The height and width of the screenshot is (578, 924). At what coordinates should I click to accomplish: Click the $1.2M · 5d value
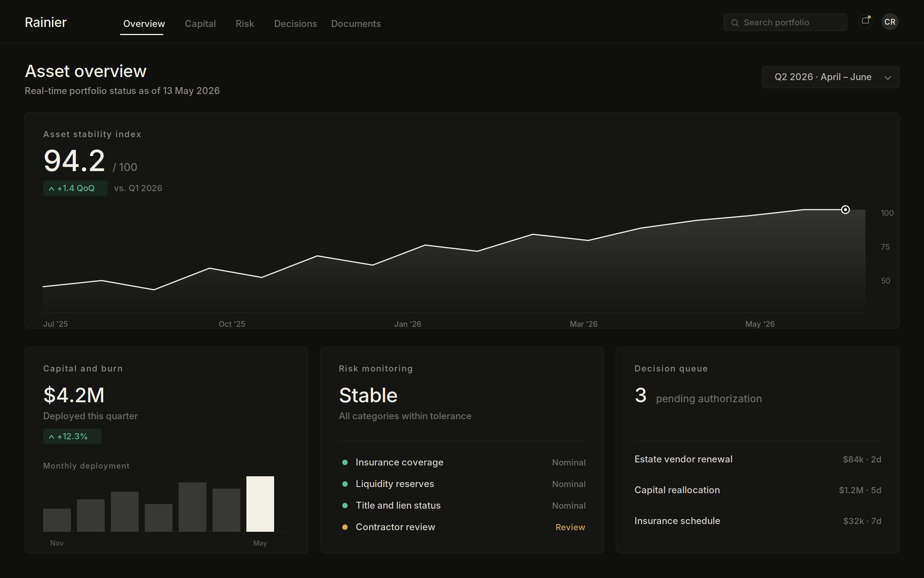click(860, 490)
